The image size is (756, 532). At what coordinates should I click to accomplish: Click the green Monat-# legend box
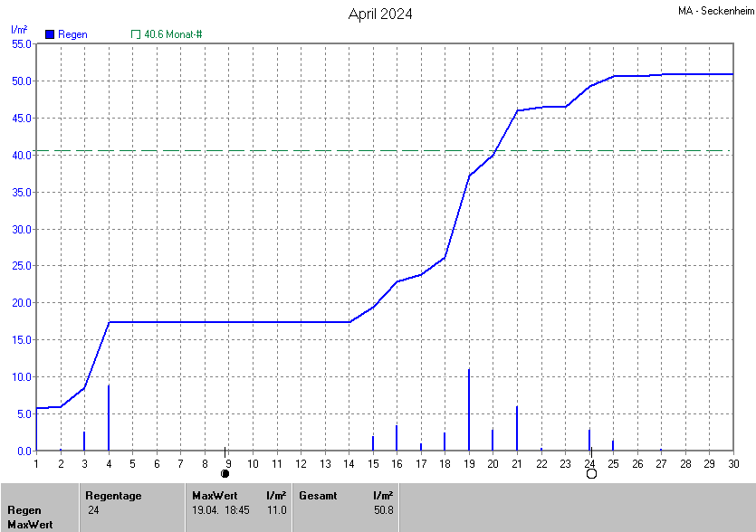[136, 34]
